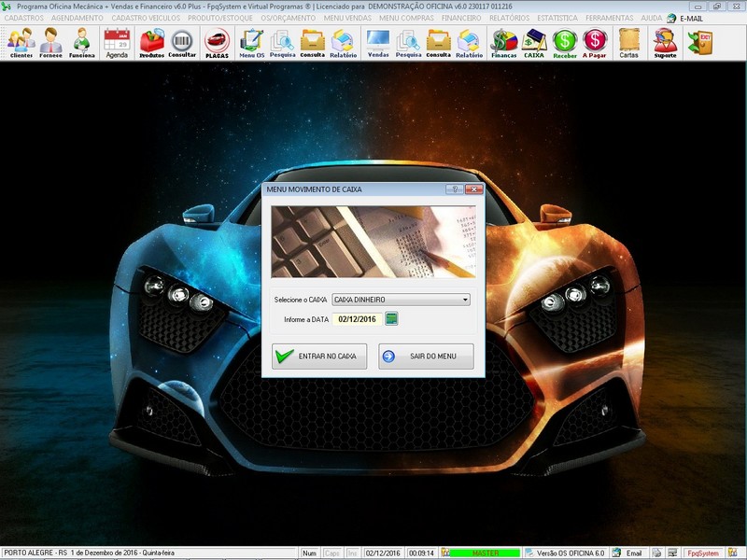Click the printer icon in status bar
The height and width of the screenshot is (560, 747).
(x=656, y=553)
